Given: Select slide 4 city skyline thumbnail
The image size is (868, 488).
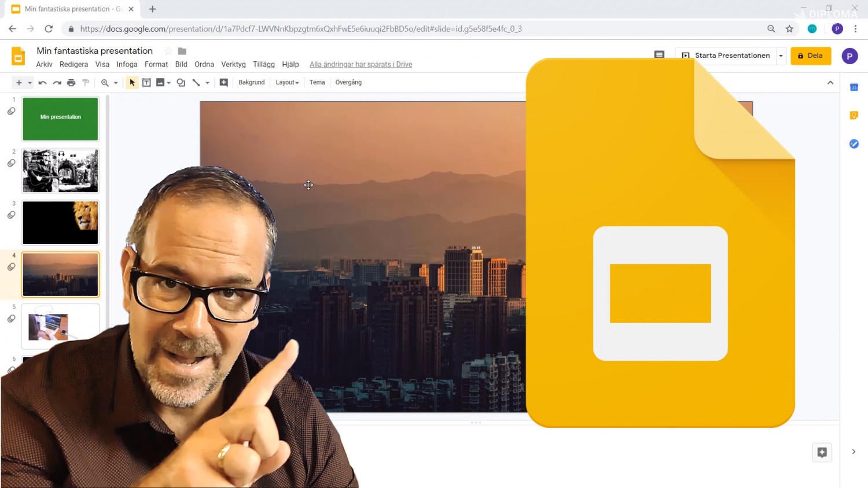Looking at the screenshot, I should tap(61, 275).
